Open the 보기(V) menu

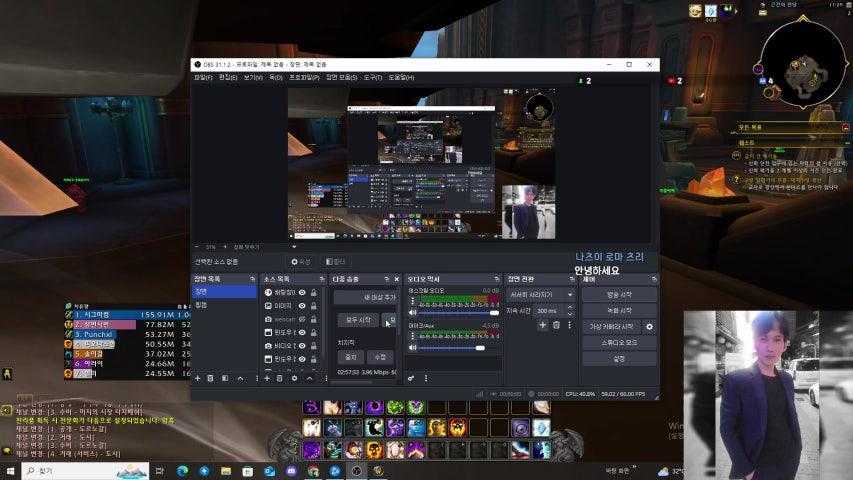[x=253, y=78]
